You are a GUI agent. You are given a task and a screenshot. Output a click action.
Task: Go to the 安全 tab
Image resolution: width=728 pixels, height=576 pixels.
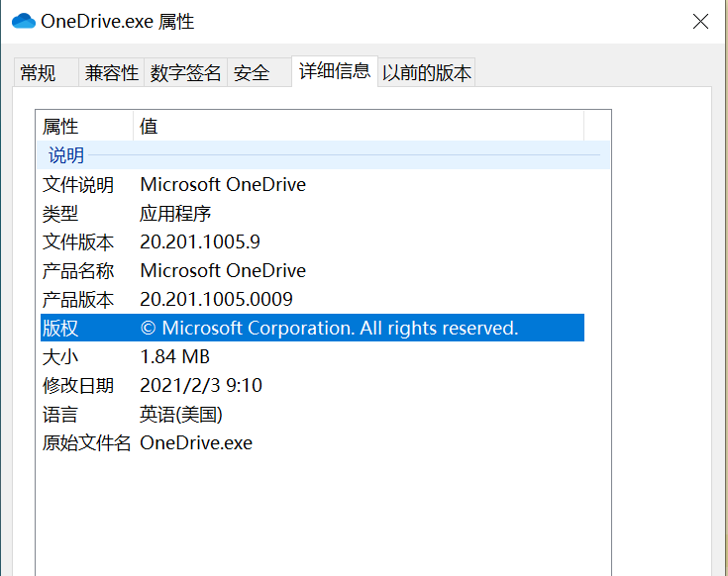pos(260,73)
